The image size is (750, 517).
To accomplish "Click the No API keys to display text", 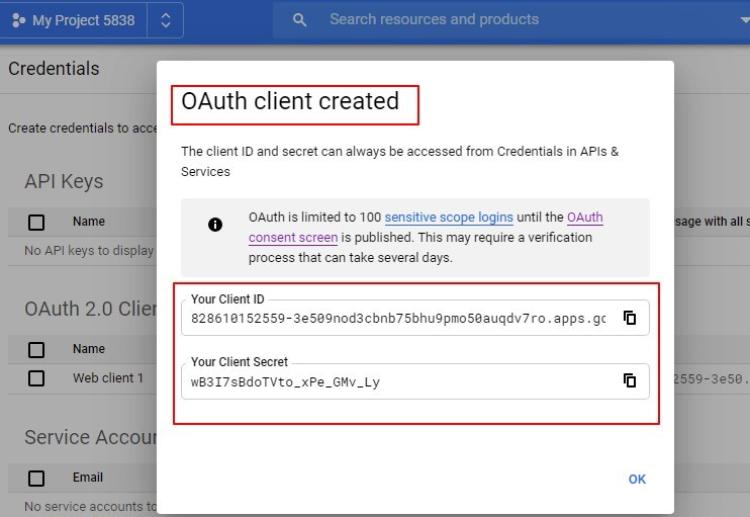I will coord(89,251).
